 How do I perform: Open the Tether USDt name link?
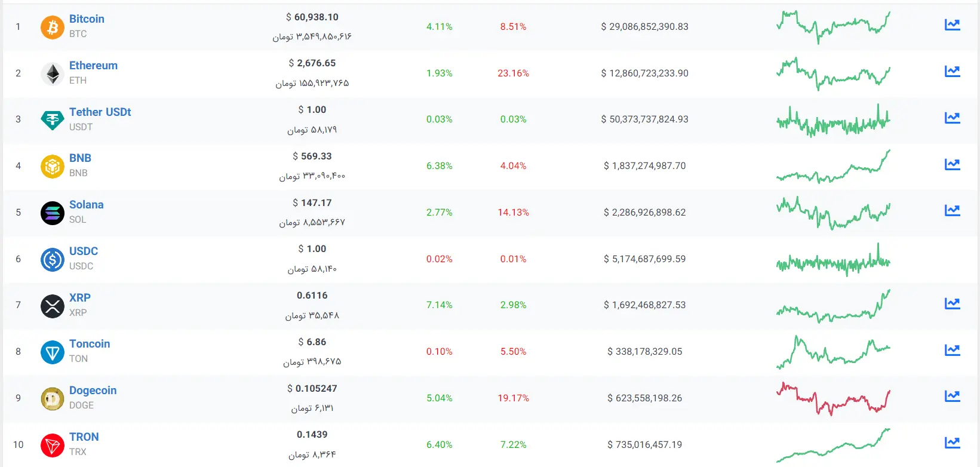click(100, 112)
